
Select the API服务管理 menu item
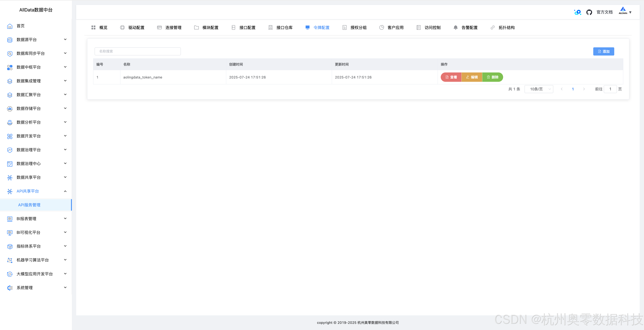[29, 205]
